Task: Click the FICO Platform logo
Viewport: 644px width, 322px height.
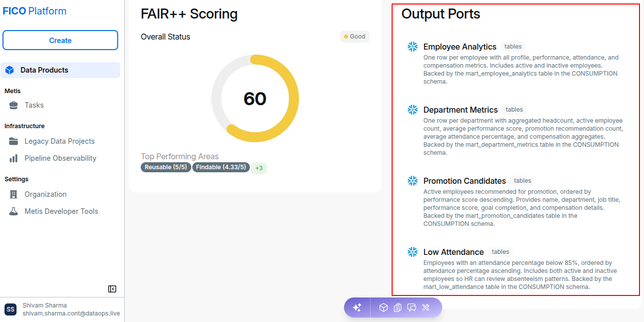Action: [35, 11]
